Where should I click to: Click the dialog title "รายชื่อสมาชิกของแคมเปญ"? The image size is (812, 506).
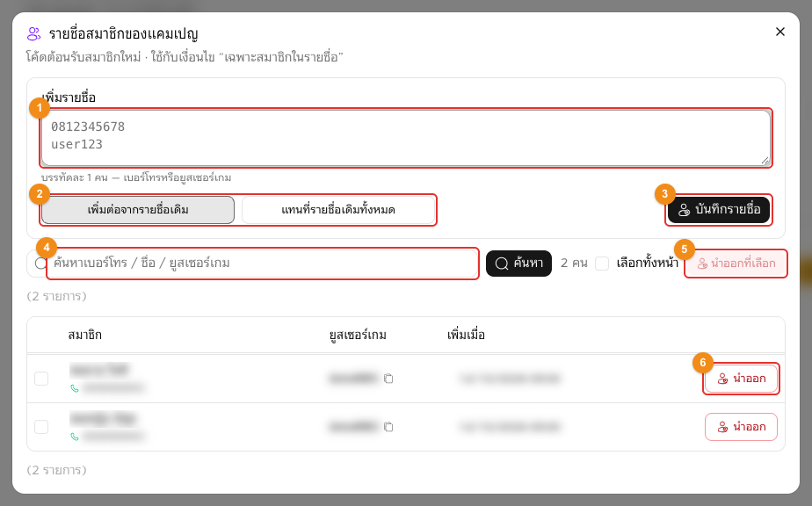pyautogui.click(x=124, y=34)
